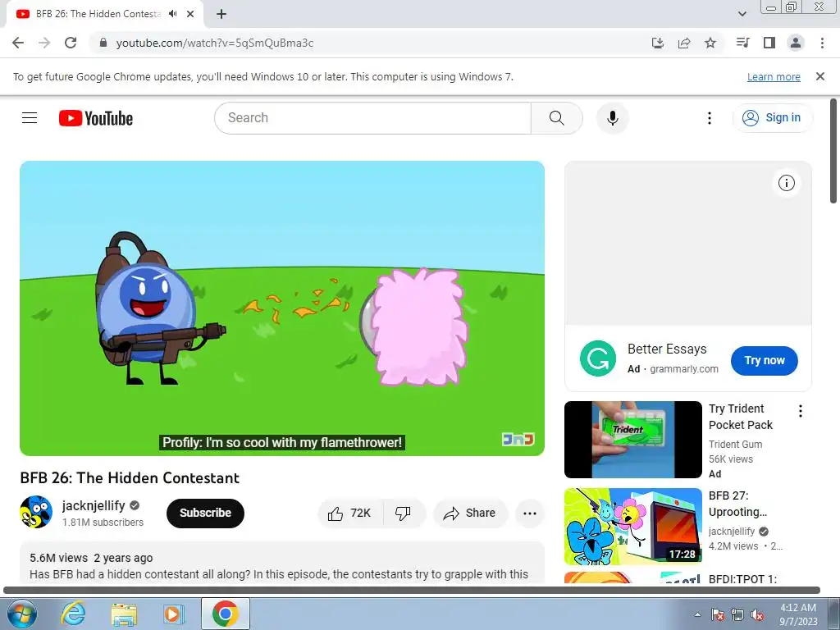Go back with the browser back arrow
This screenshot has width=840, height=630.
[x=18, y=43]
